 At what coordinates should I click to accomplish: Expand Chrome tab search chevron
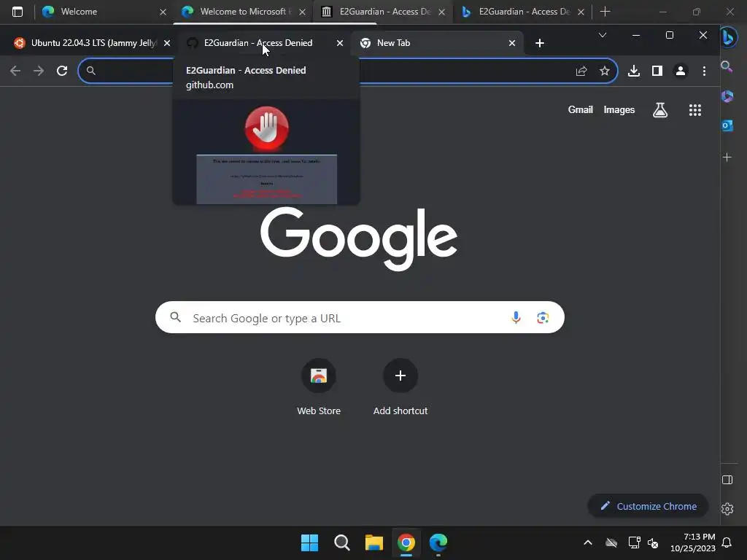[602, 35]
